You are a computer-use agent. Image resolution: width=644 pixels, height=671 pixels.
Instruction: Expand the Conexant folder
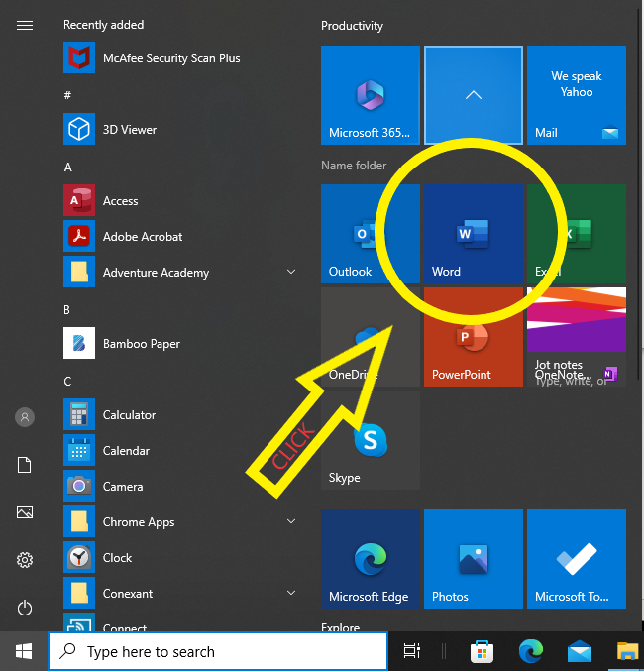coord(291,593)
